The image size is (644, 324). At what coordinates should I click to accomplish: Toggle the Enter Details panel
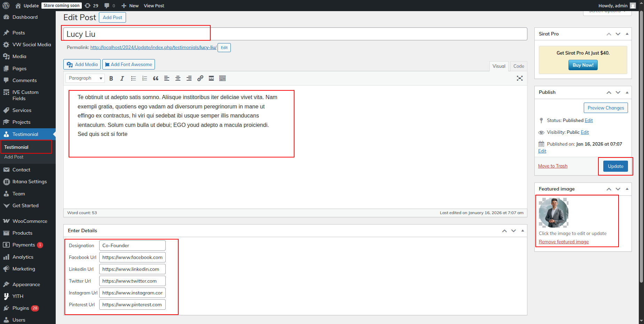[523, 231]
